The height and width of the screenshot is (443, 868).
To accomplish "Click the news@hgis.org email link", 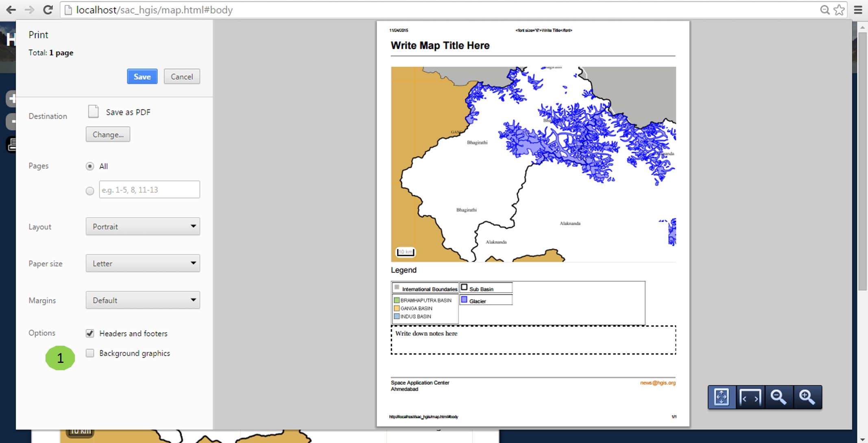I will tap(658, 383).
